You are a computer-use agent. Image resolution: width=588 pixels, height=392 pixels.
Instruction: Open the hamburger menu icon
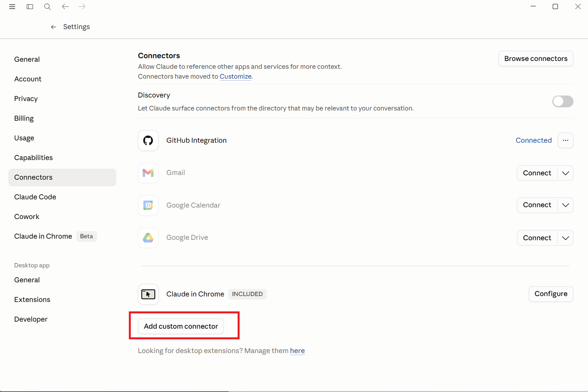click(x=12, y=7)
